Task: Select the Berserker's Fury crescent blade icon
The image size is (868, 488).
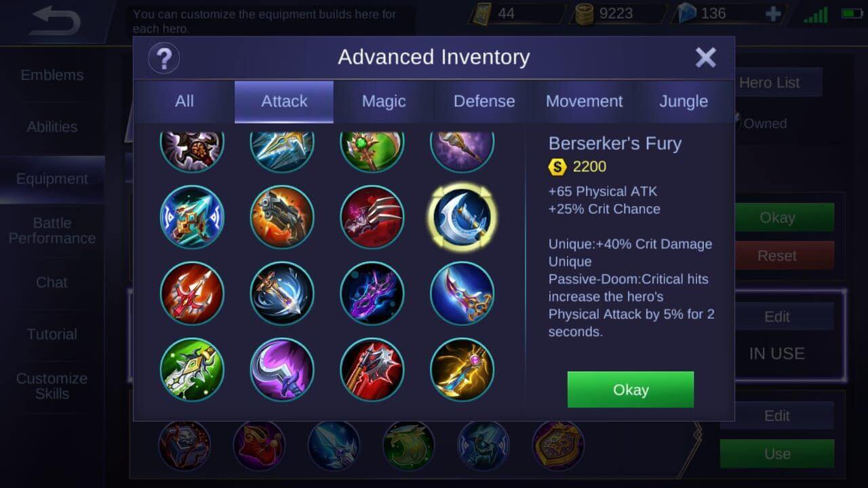Action: tap(462, 217)
